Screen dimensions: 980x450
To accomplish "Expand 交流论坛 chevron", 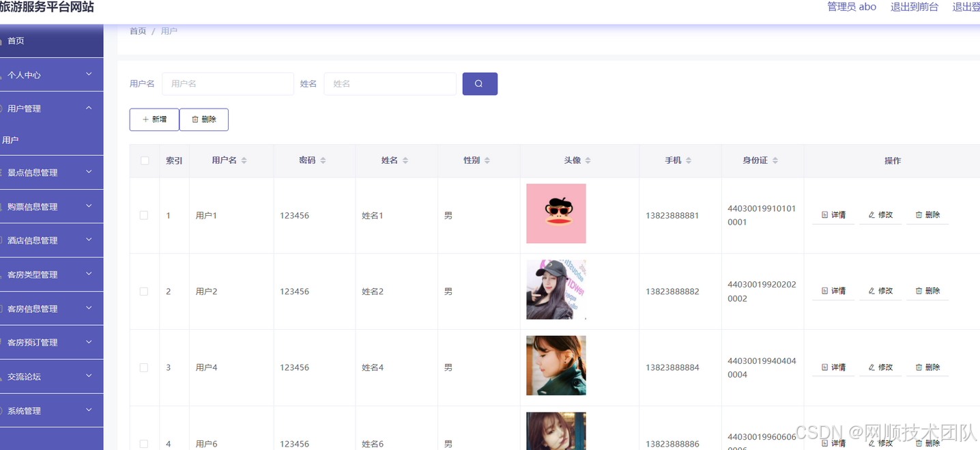I will pos(89,376).
